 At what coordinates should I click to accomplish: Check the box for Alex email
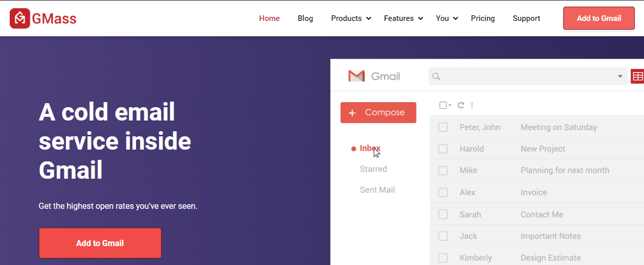click(443, 192)
